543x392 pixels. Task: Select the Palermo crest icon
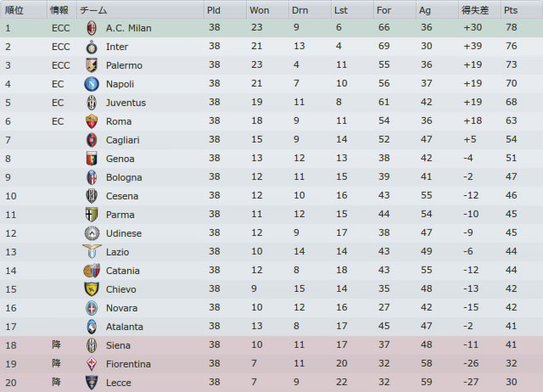click(x=92, y=65)
